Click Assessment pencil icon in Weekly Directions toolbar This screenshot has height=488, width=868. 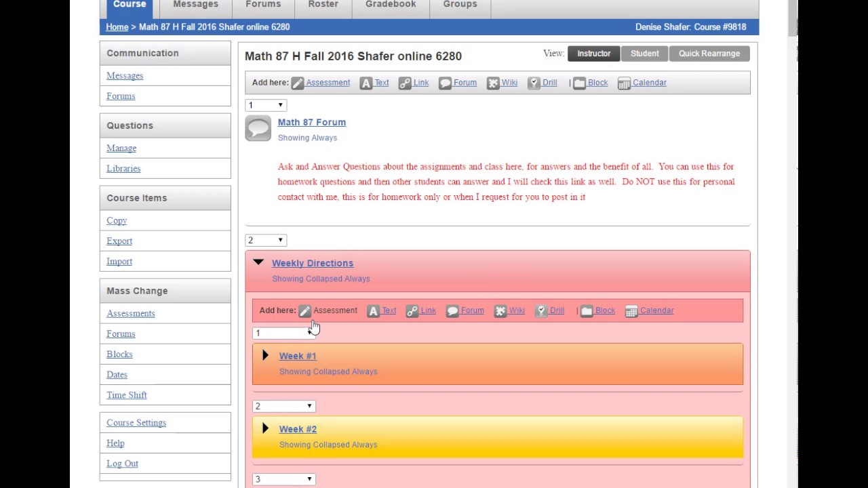(x=305, y=311)
